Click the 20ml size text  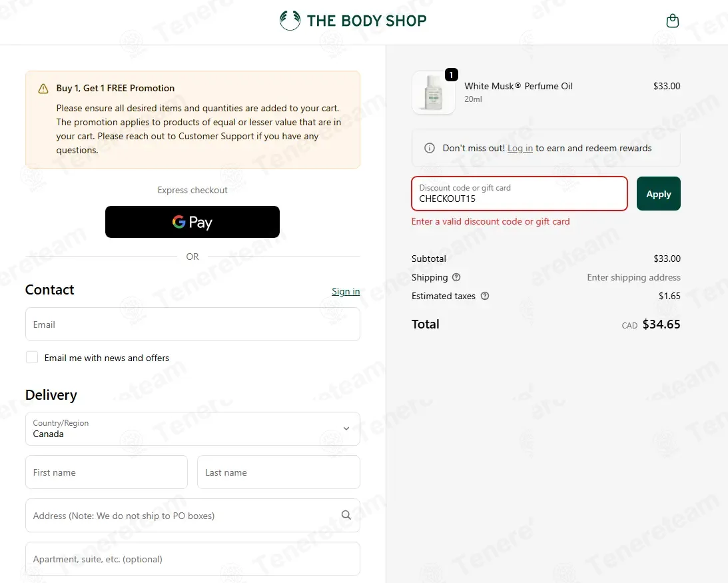pyautogui.click(x=473, y=99)
